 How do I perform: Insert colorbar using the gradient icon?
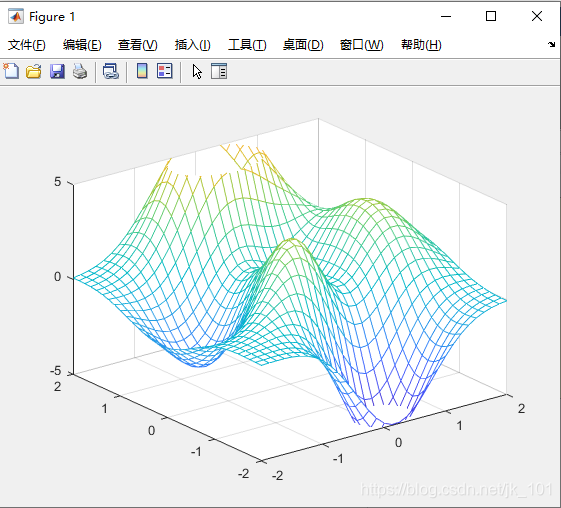click(x=142, y=71)
